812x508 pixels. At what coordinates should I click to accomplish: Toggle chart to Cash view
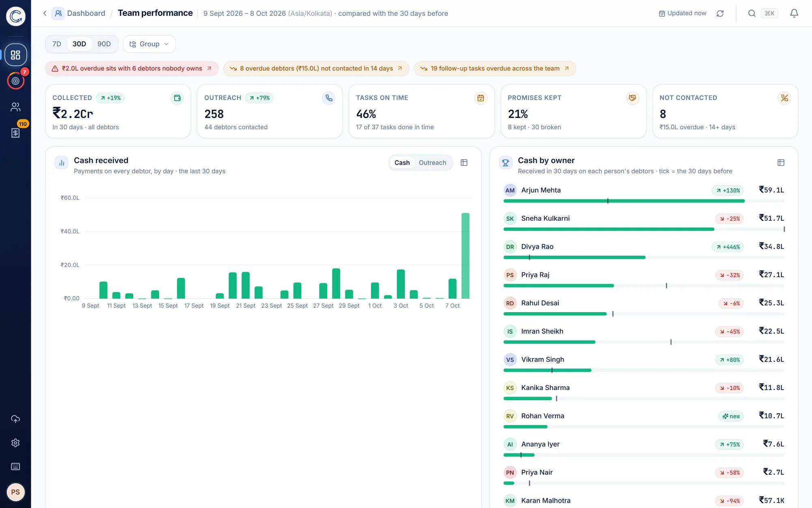click(402, 163)
